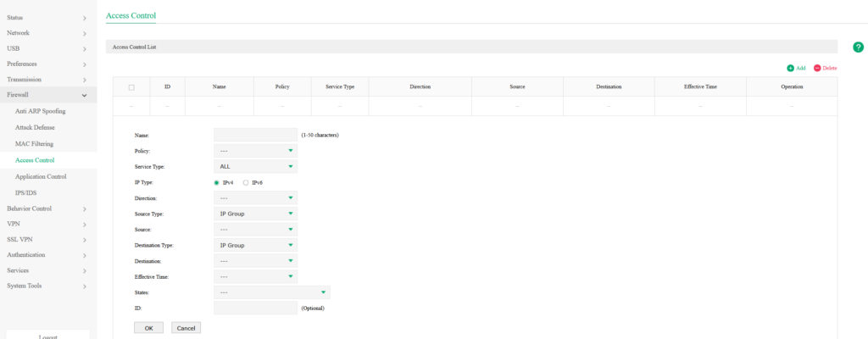Click the green Add plus icon
The image size is (868, 339).
(x=791, y=68)
